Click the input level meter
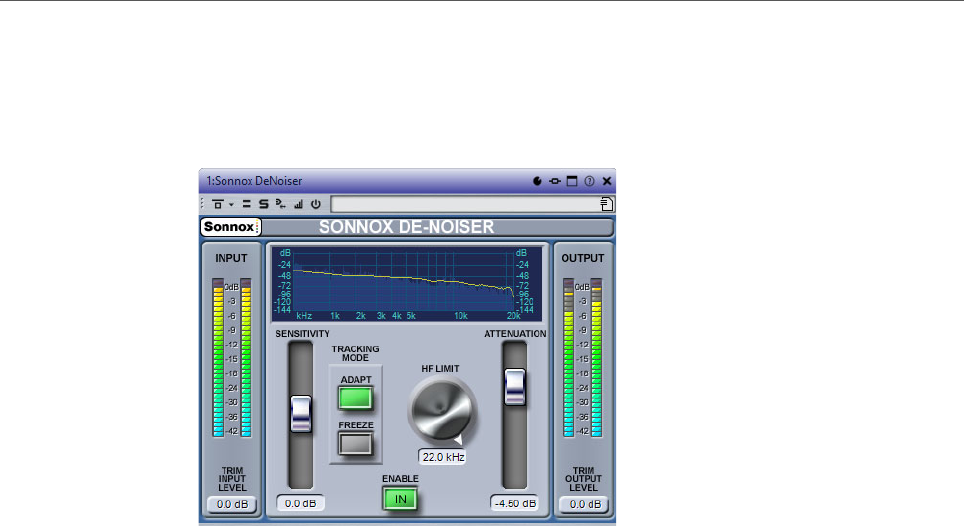The height and width of the screenshot is (526, 964). point(232,358)
